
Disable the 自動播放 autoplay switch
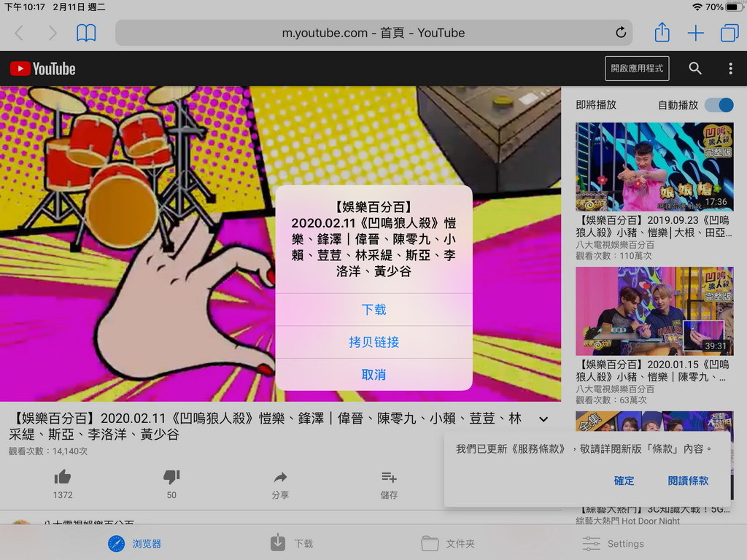[x=719, y=105]
